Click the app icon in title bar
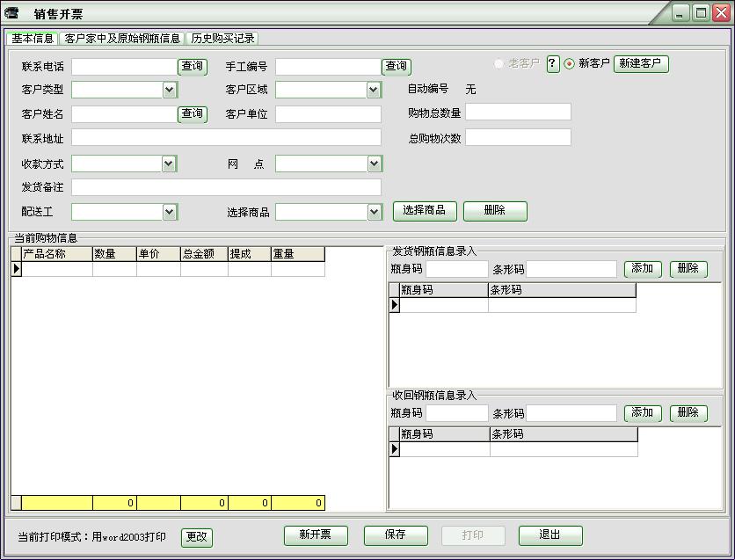This screenshot has width=735, height=560. pos(12,13)
